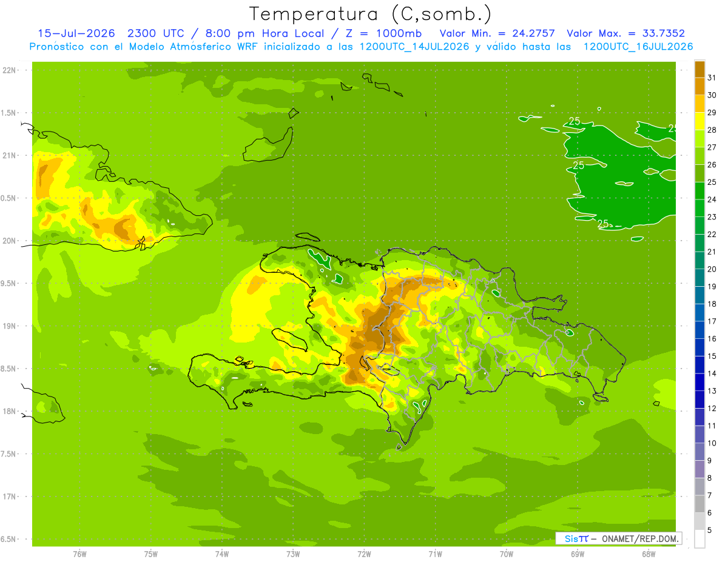Click the 19N latitude label
This screenshot has height=562, width=728.
tap(10, 326)
